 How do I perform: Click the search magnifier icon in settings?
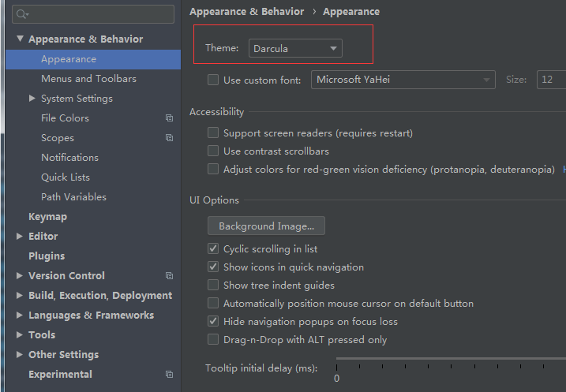pyautogui.click(x=21, y=15)
